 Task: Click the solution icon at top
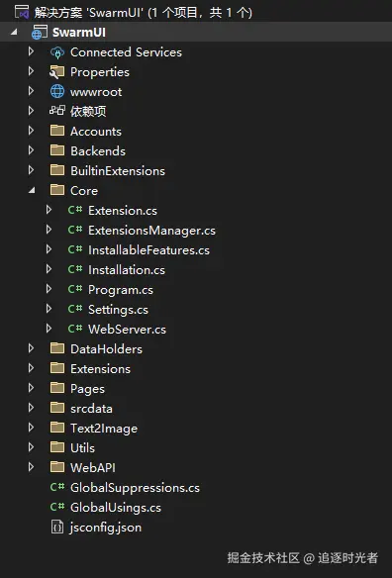pos(22,12)
